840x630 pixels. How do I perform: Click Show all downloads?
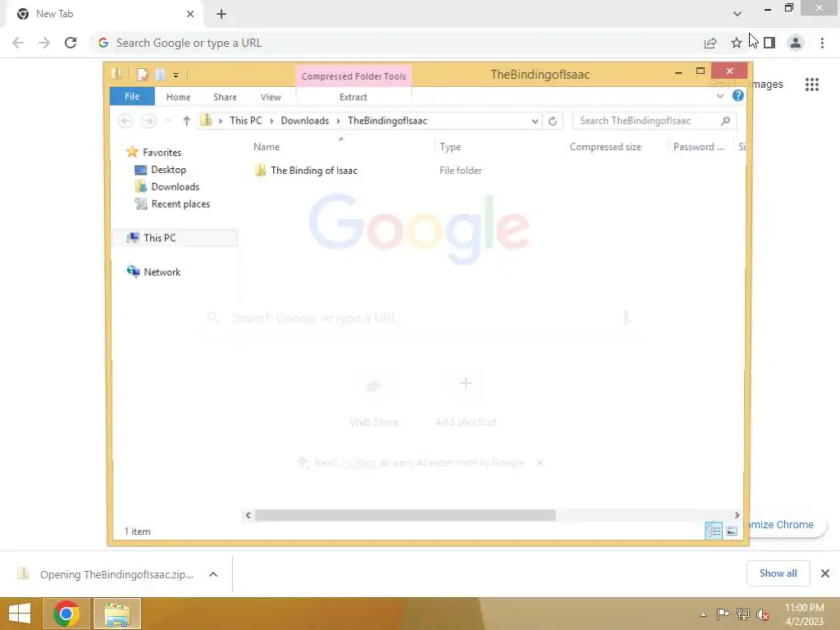pos(778,573)
